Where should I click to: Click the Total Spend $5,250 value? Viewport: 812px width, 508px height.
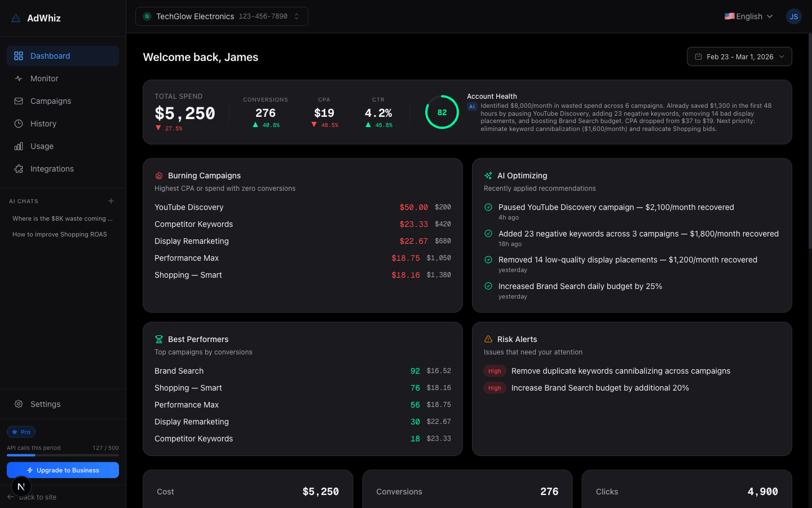[x=185, y=113]
